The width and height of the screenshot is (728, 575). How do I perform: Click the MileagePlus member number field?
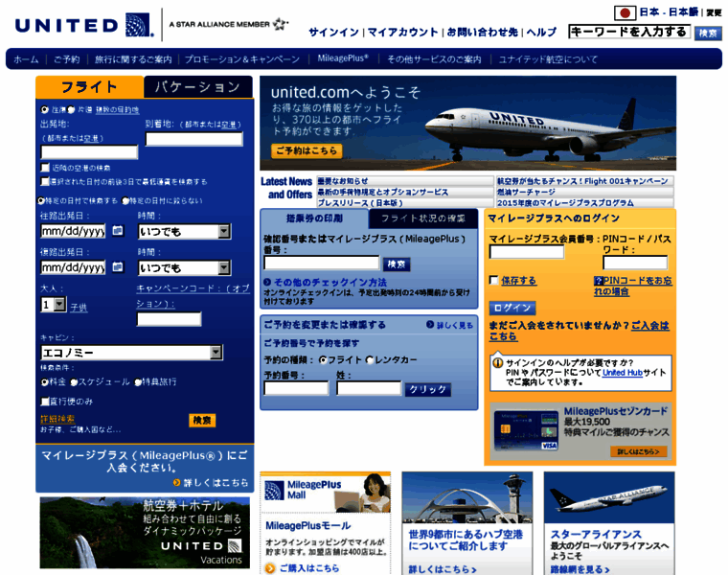[x=527, y=251]
